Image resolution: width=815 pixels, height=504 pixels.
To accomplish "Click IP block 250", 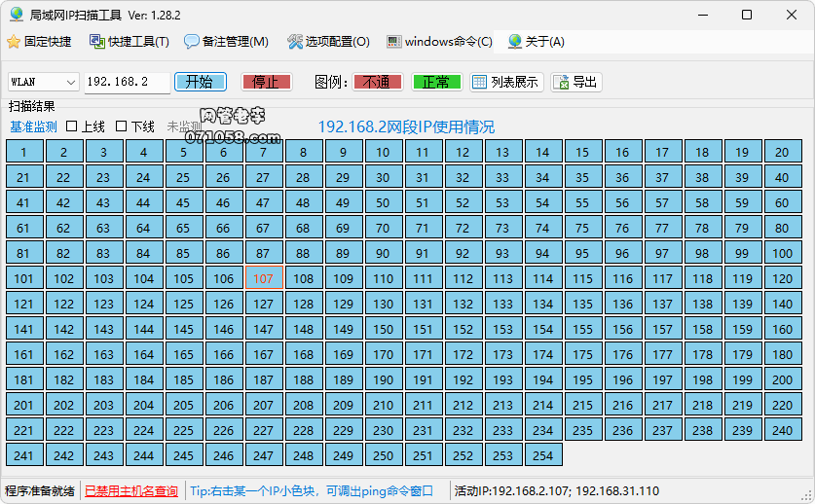I will pos(384,455).
